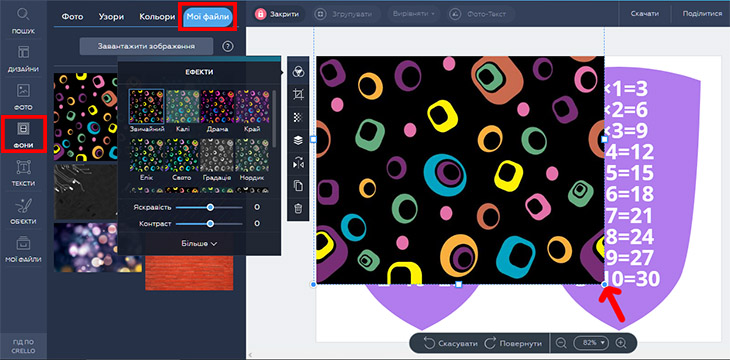The image size is (730, 360).
Task: Open the Пошук search sidebar icon
Action: (x=23, y=21)
